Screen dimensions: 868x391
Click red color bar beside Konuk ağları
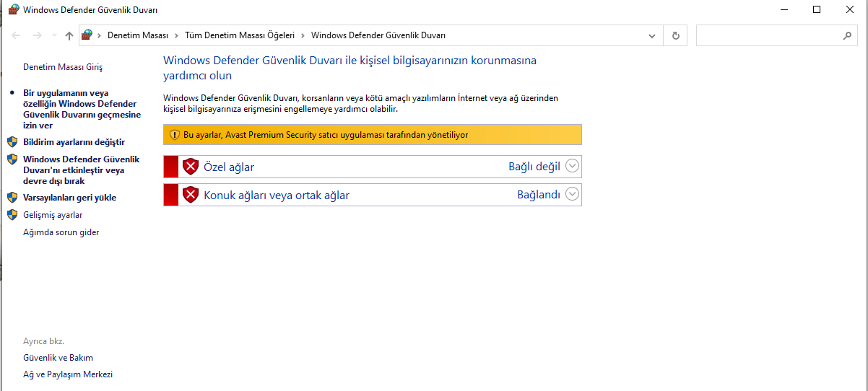171,195
